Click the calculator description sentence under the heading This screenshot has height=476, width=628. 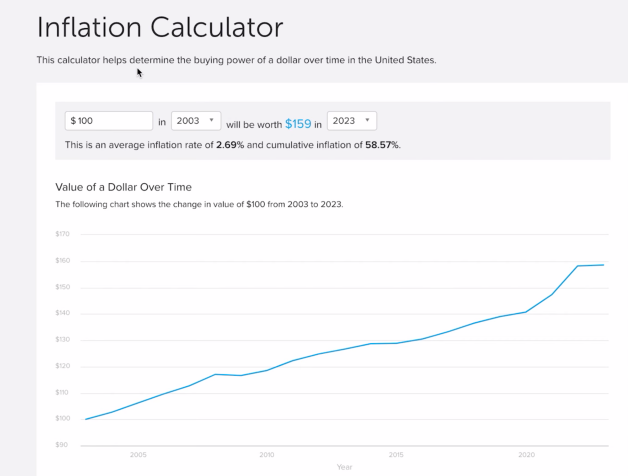pos(236,60)
